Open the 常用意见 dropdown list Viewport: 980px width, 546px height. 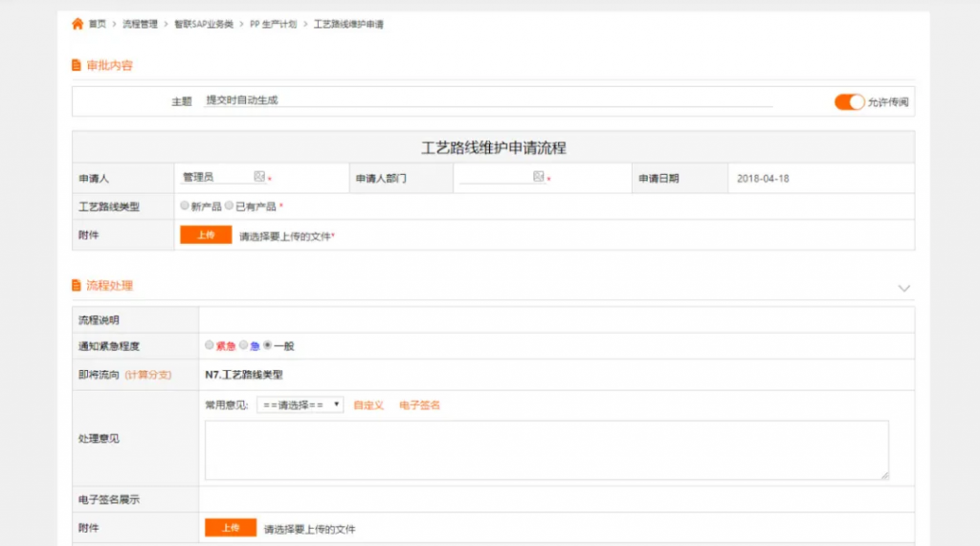300,405
